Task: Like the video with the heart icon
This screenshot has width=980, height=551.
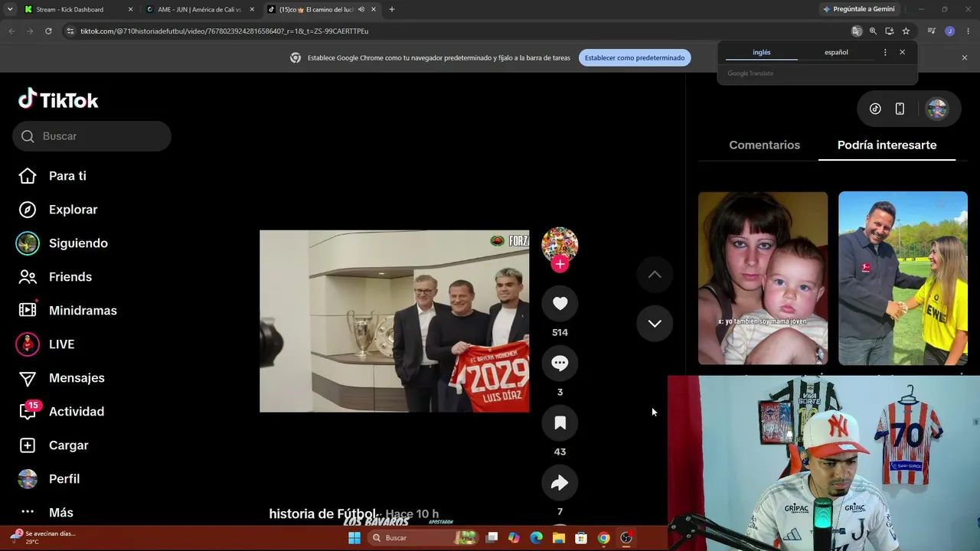Action: point(560,303)
